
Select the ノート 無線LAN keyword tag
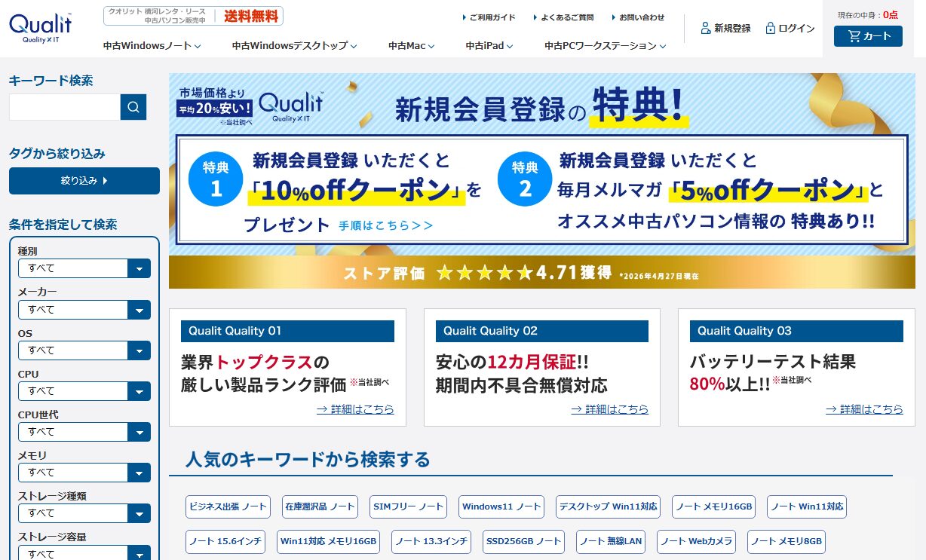(x=612, y=541)
